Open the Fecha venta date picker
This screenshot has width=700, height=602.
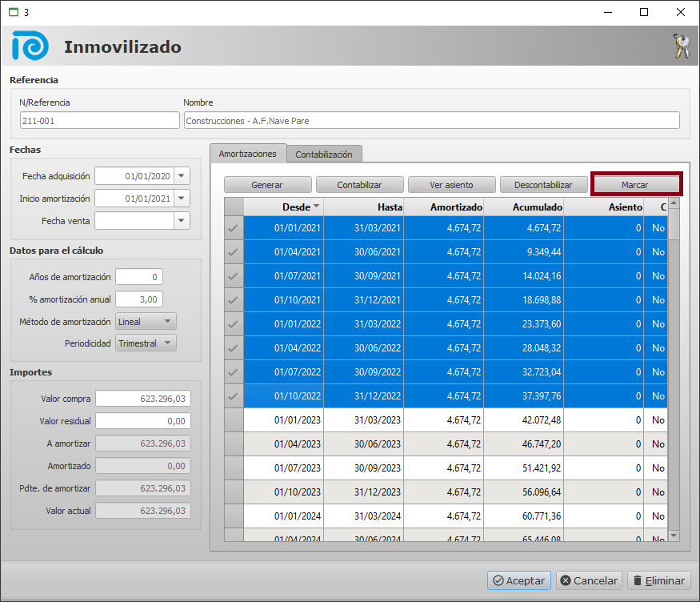[182, 221]
